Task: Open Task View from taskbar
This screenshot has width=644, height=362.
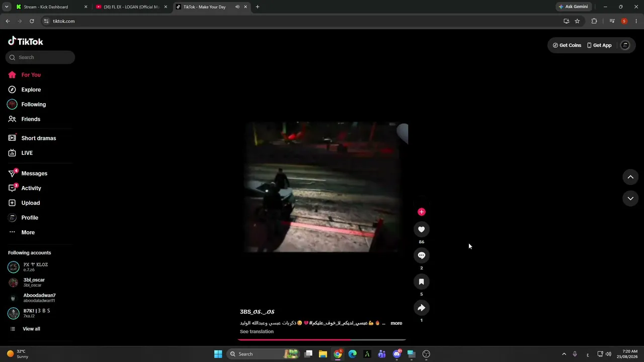Action: 308,354
